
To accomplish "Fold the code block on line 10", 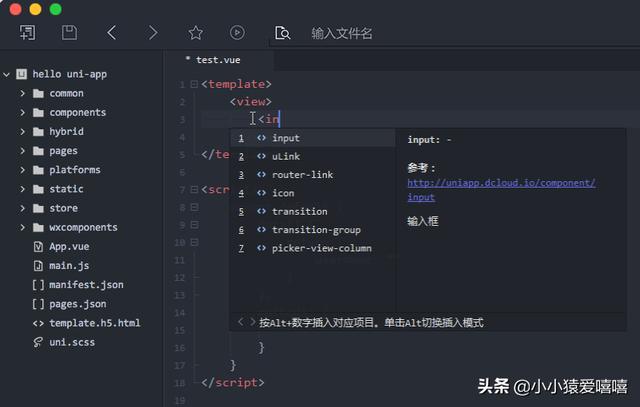I will (195, 242).
